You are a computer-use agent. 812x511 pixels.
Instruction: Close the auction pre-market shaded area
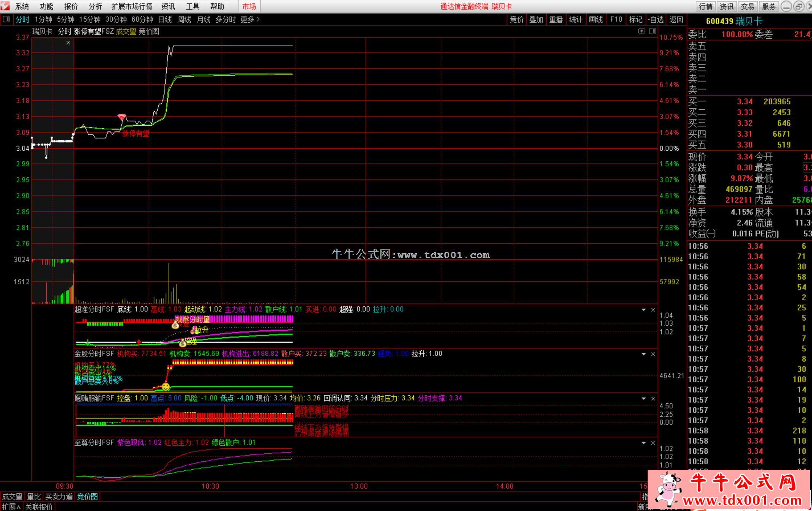pos(68,43)
